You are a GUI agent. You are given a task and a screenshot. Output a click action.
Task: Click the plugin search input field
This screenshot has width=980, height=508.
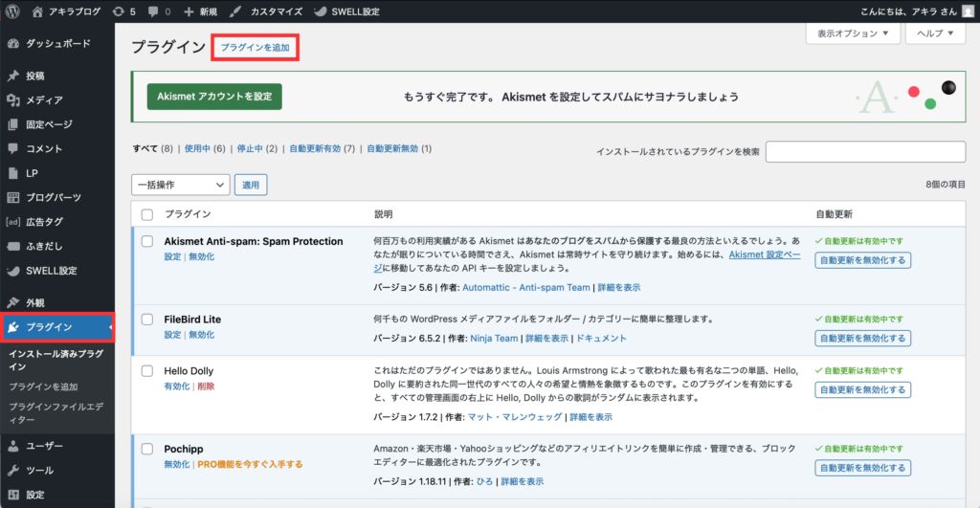coord(865,152)
